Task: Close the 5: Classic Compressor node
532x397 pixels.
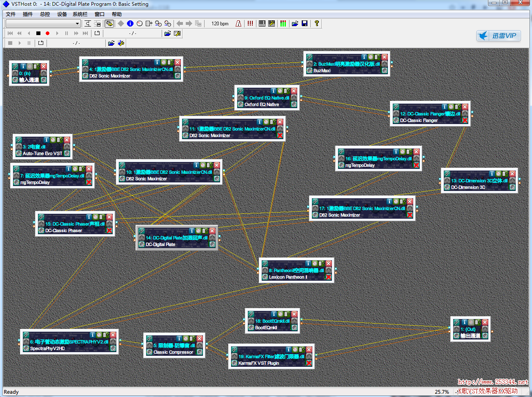Action: pyautogui.click(x=200, y=339)
